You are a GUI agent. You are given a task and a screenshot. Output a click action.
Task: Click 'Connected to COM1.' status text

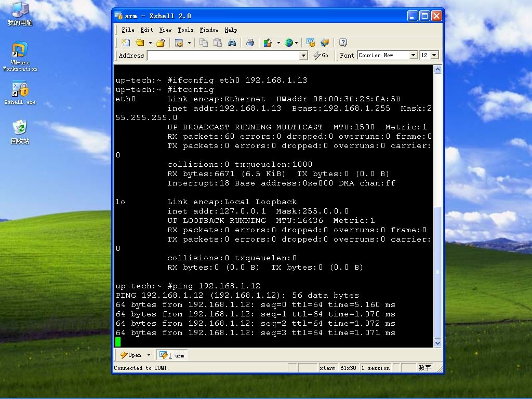coord(141,368)
